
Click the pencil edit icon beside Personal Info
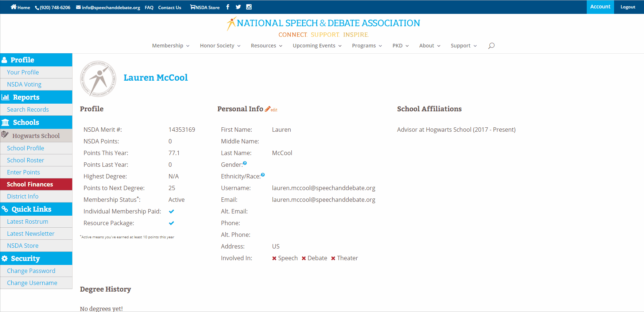point(268,109)
